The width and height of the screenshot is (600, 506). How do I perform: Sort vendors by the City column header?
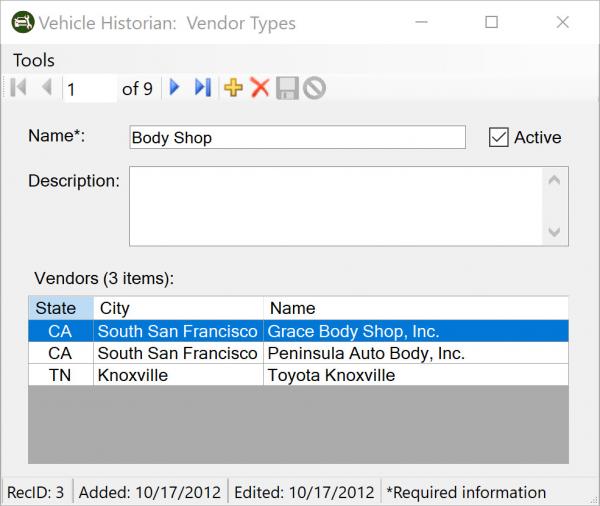tap(178, 308)
